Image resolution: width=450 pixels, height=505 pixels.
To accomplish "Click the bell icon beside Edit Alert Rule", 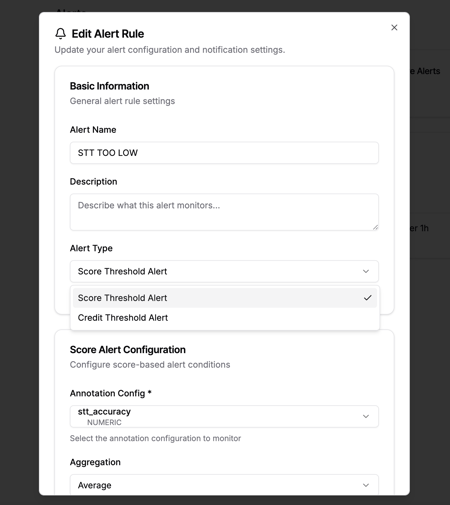I will tap(60, 34).
